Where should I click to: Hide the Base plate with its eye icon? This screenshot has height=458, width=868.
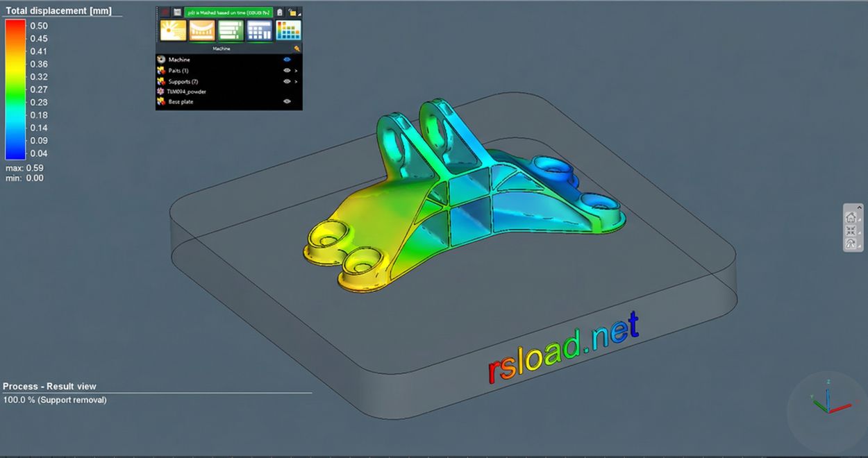tap(286, 101)
